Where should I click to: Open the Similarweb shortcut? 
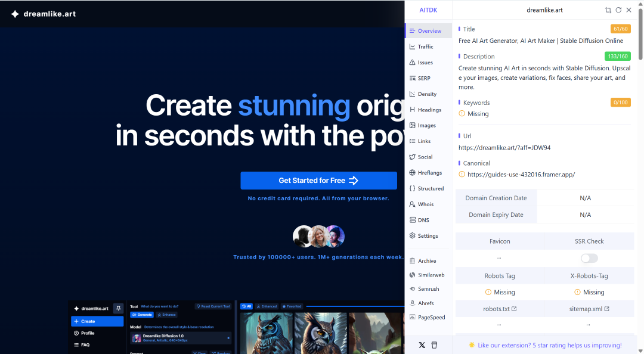click(x=428, y=275)
